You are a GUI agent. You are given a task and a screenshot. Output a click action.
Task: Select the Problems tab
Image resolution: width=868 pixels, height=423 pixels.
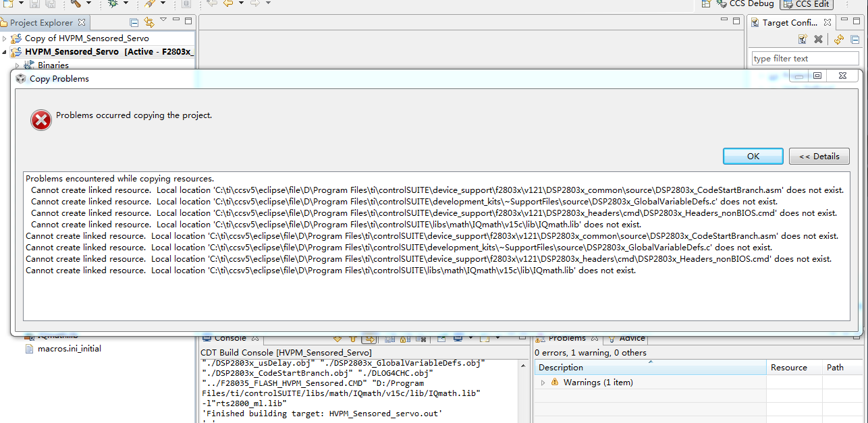[567, 338]
